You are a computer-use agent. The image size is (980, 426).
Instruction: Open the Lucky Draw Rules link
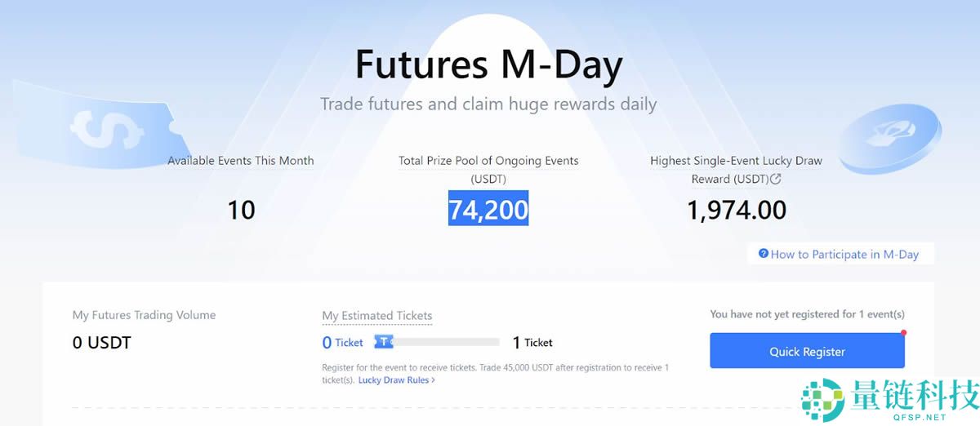393,380
